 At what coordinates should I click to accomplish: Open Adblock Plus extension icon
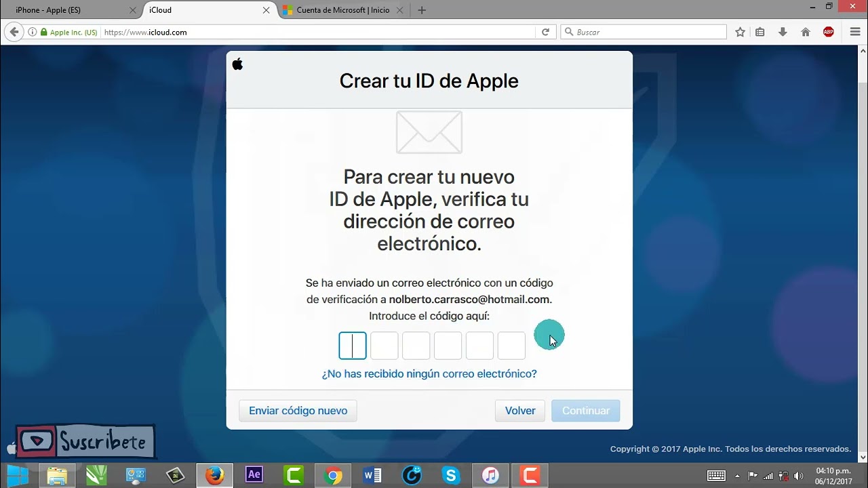[828, 32]
